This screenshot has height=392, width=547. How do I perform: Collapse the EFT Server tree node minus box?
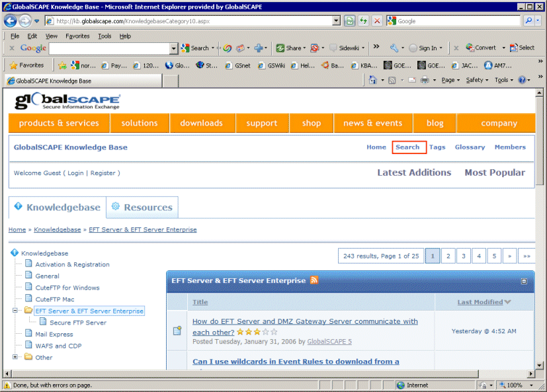pos(15,311)
